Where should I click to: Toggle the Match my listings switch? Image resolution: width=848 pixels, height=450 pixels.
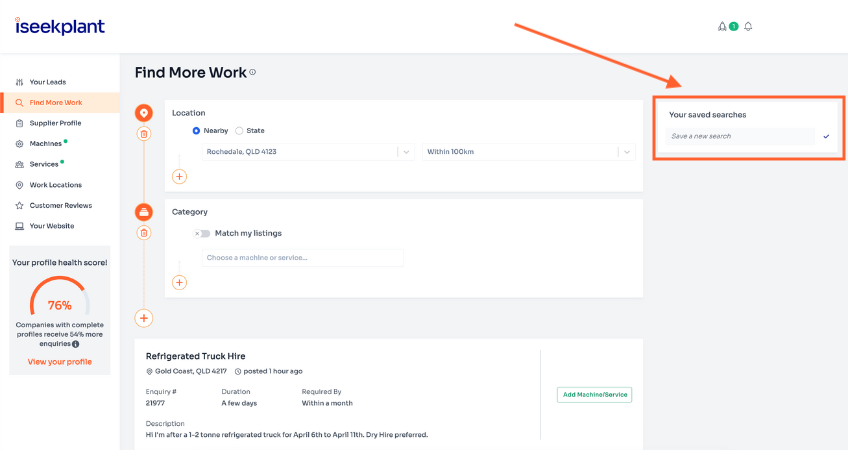[x=203, y=233]
